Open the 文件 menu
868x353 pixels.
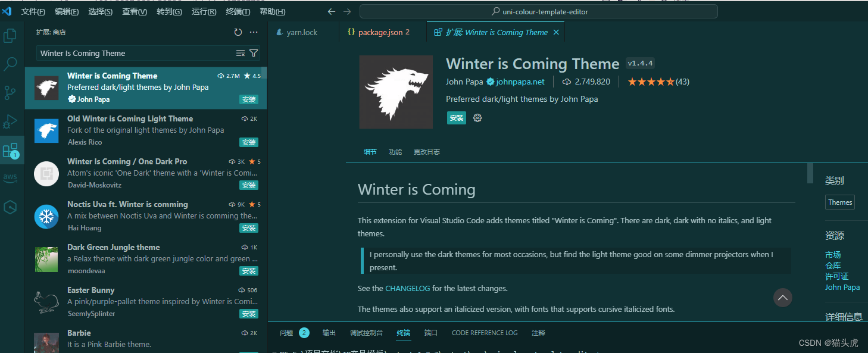click(x=33, y=11)
